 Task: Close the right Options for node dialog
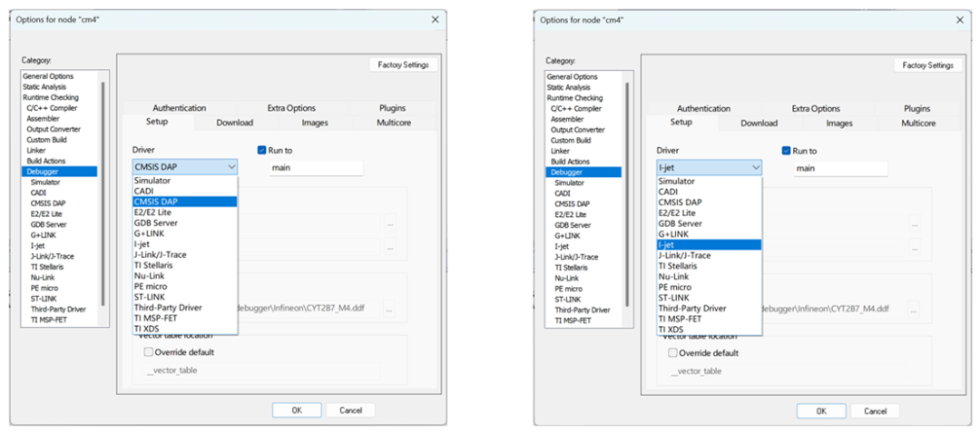click(959, 20)
